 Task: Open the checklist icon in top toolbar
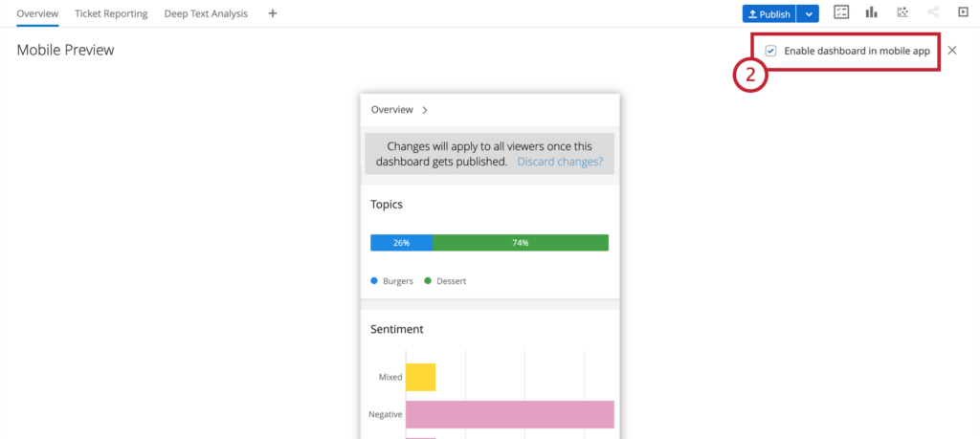click(x=842, y=12)
